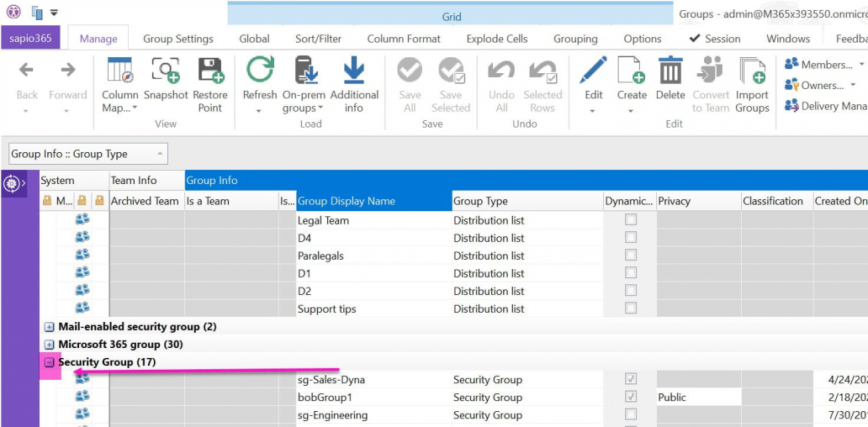
Task: Open the Members dropdown arrow
Action: point(860,65)
